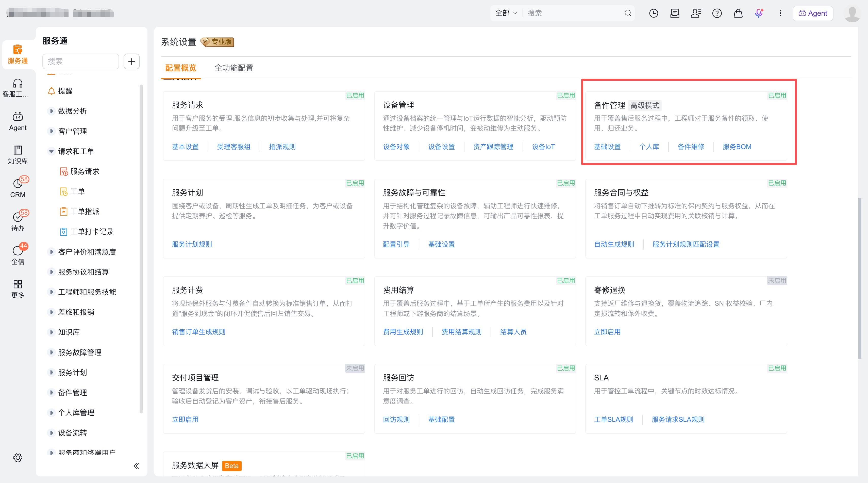Image resolution: width=868 pixels, height=483 pixels.
Task: Open 工单SLA规则 link
Action: coord(613,420)
